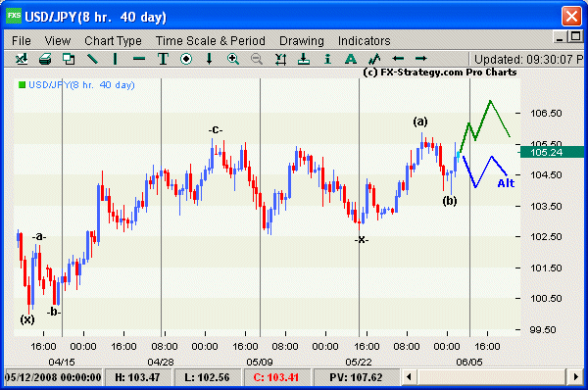Select the horizontal line drawing tool
Image resolution: width=588 pixels, height=390 pixels.
pyautogui.click(x=139, y=59)
